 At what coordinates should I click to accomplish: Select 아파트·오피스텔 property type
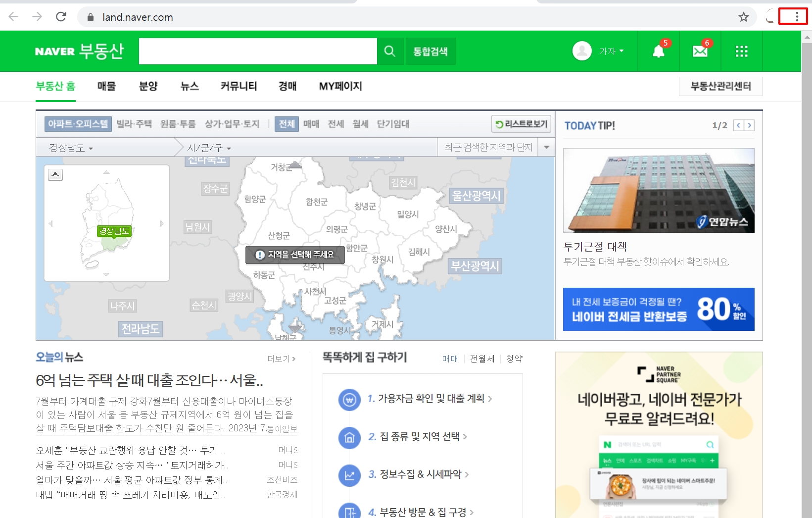click(x=78, y=124)
